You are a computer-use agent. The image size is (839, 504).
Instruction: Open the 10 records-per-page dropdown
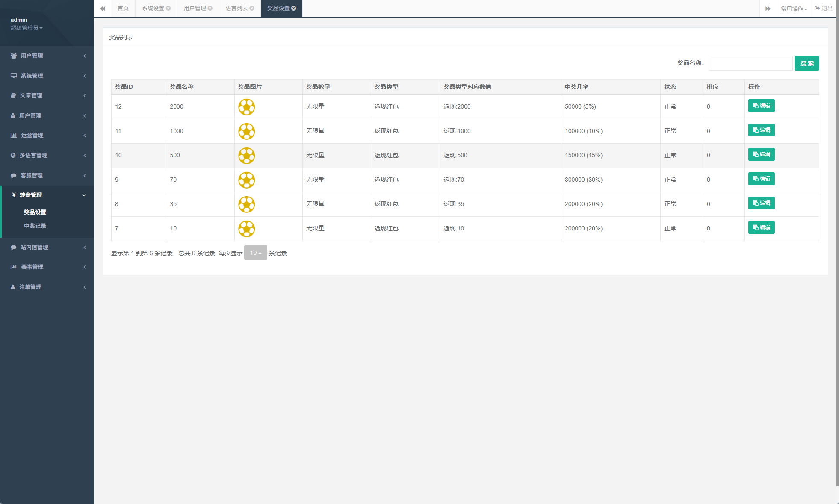click(255, 253)
